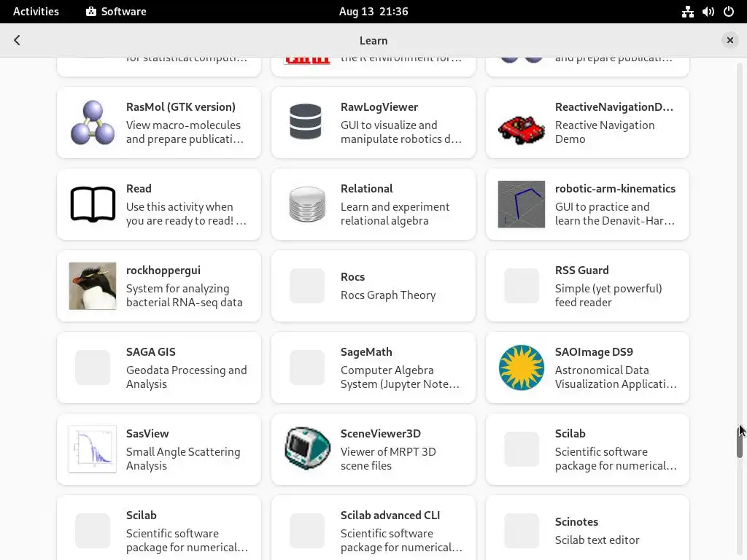Open the Read activity title

point(139,189)
